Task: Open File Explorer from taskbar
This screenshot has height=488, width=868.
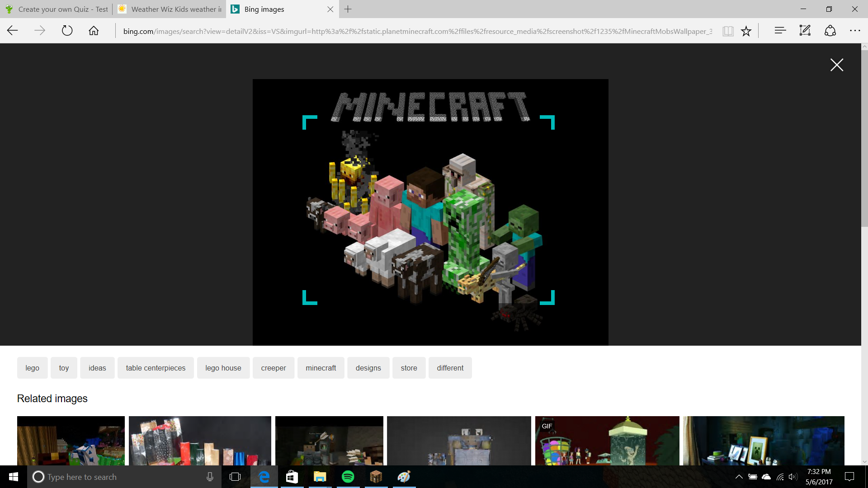Action: click(x=320, y=477)
